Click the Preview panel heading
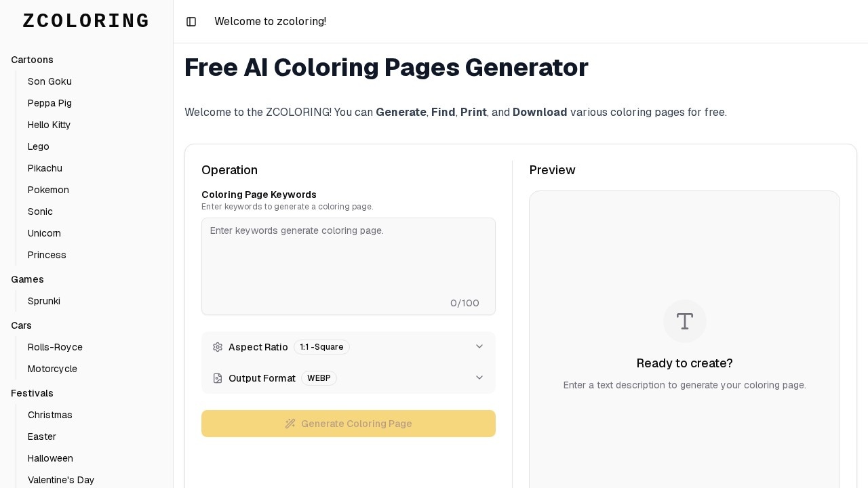868x488 pixels. pyautogui.click(x=552, y=170)
